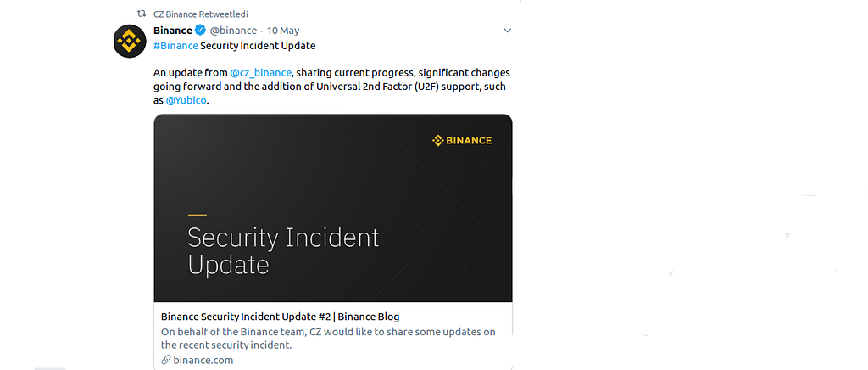This screenshot has width=868, height=370.
Task: Click link icon beside binance.com
Action: (165, 360)
